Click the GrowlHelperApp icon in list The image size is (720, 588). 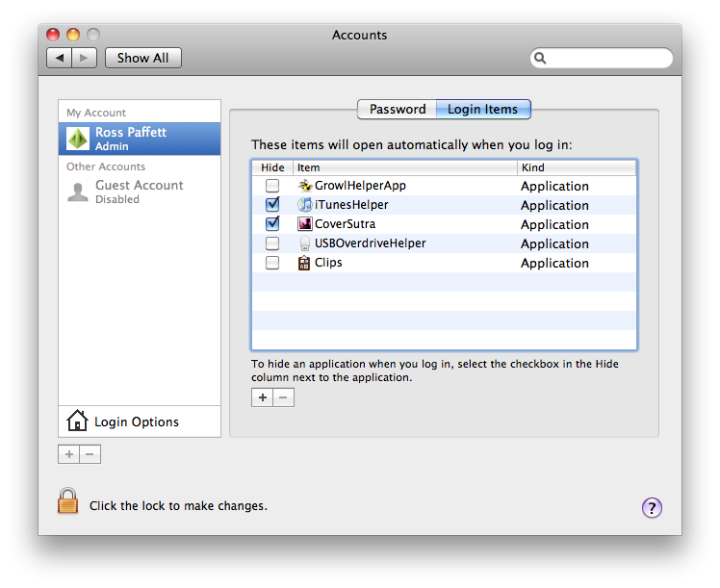[304, 186]
